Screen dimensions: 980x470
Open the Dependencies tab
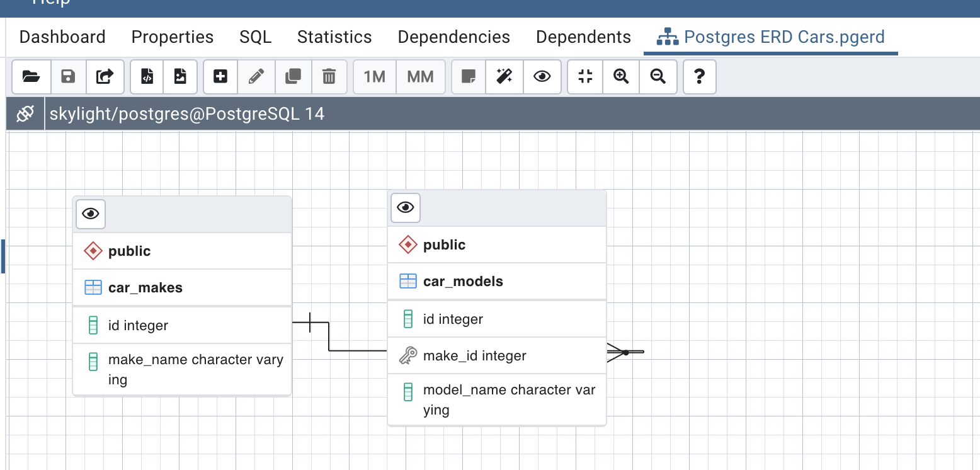(453, 37)
